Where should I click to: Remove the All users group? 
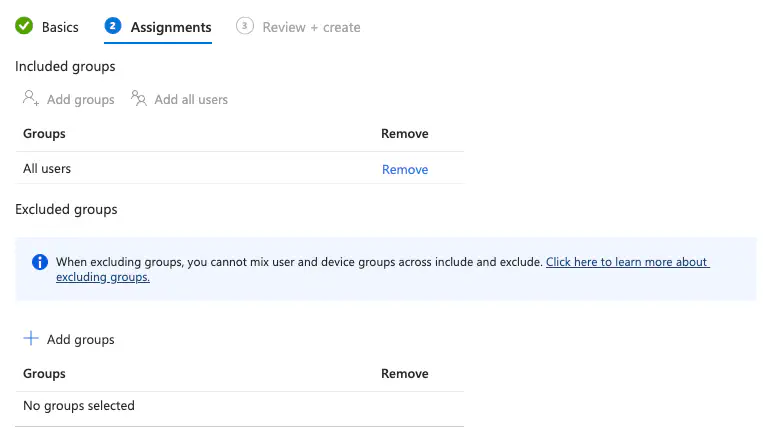[405, 169]
